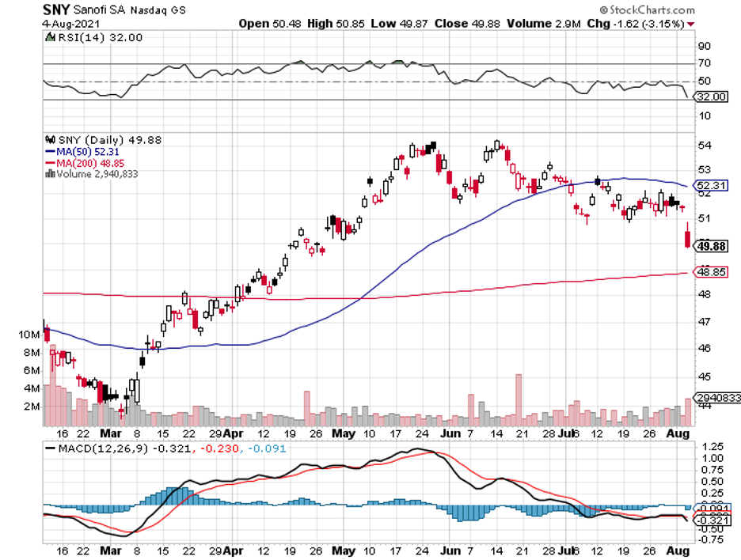The height and width of the screenshot is (560, 741).
Task: Click the 2940833 volume tag
Action: click(718, 398)
